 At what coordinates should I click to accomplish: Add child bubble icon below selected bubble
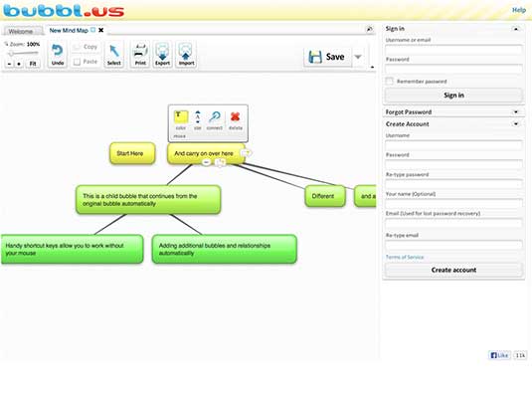tap(220, 163)
